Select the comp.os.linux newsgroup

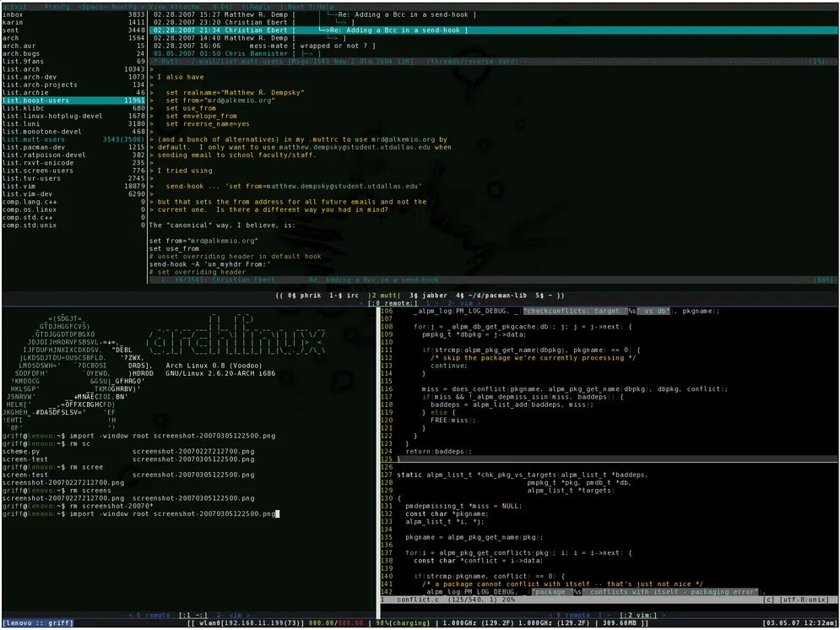[74, 209]
